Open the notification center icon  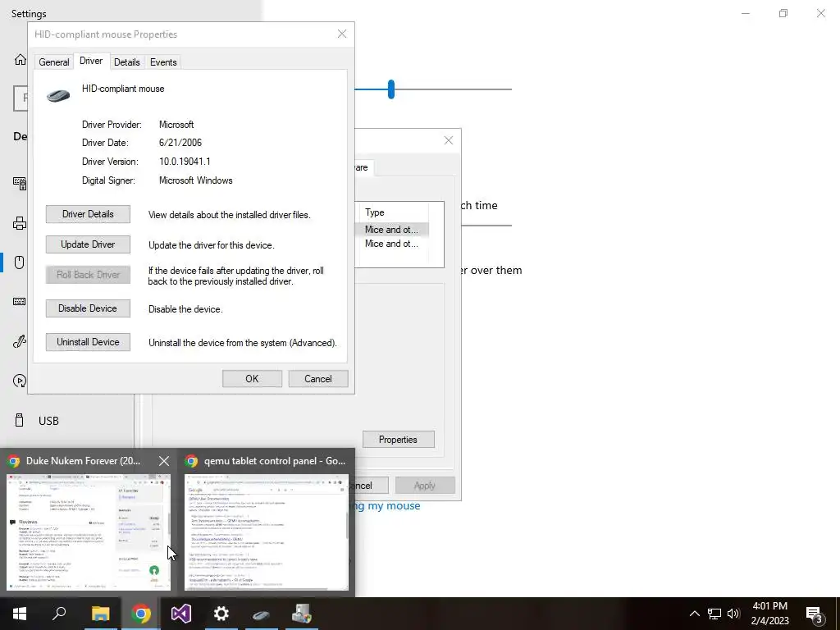[815, 614]
